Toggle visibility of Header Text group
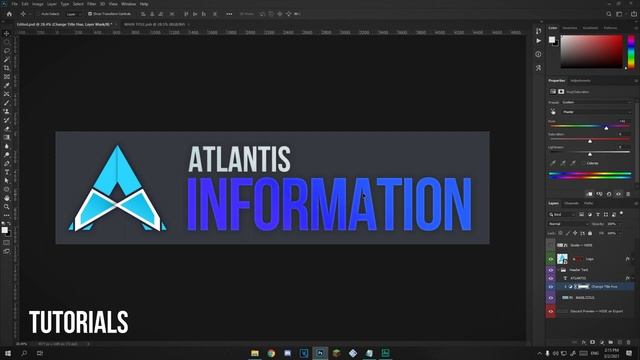 551,270
